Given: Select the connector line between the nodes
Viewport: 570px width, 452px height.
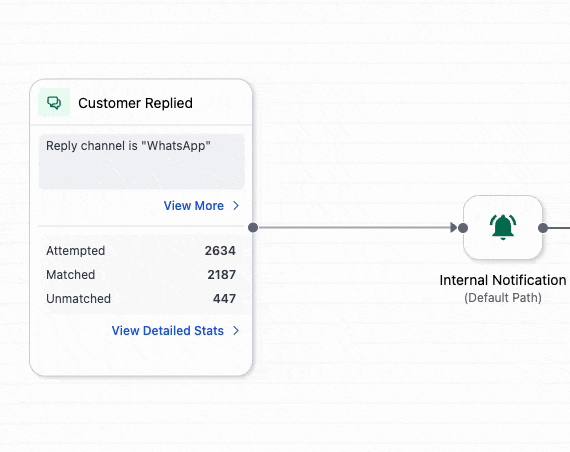Looking at the screenshot, I should point(354,228).
